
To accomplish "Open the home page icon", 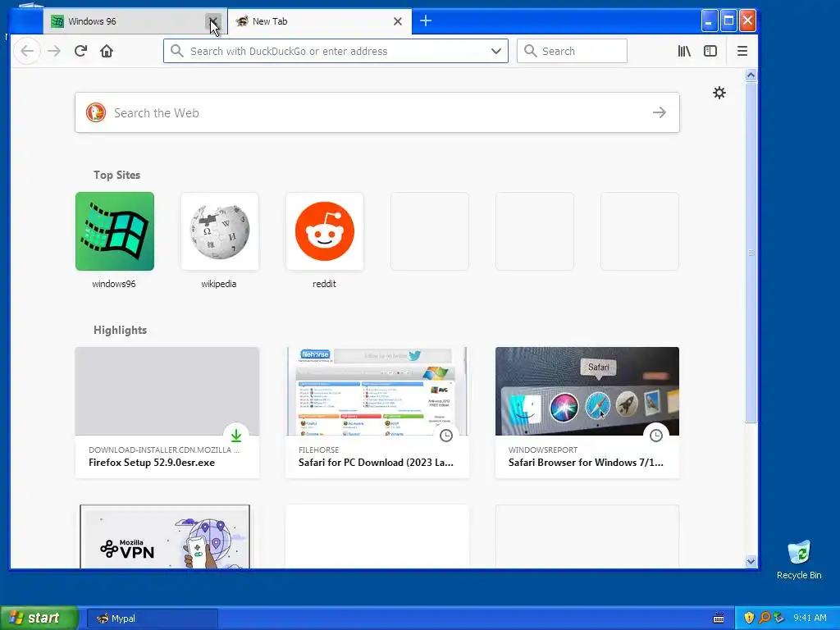I will (107, 51).
